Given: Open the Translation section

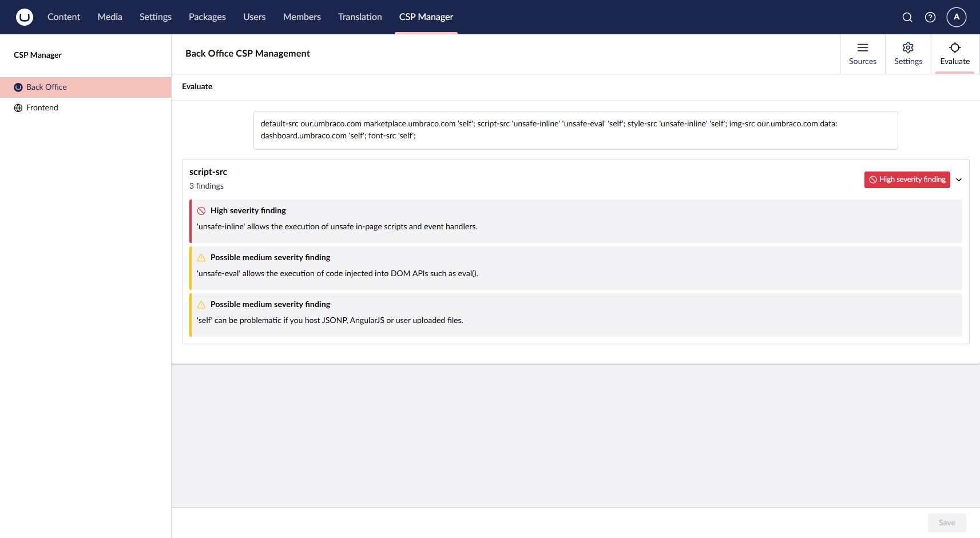Looking at the screenshot, I should click(x=360, y=17).
